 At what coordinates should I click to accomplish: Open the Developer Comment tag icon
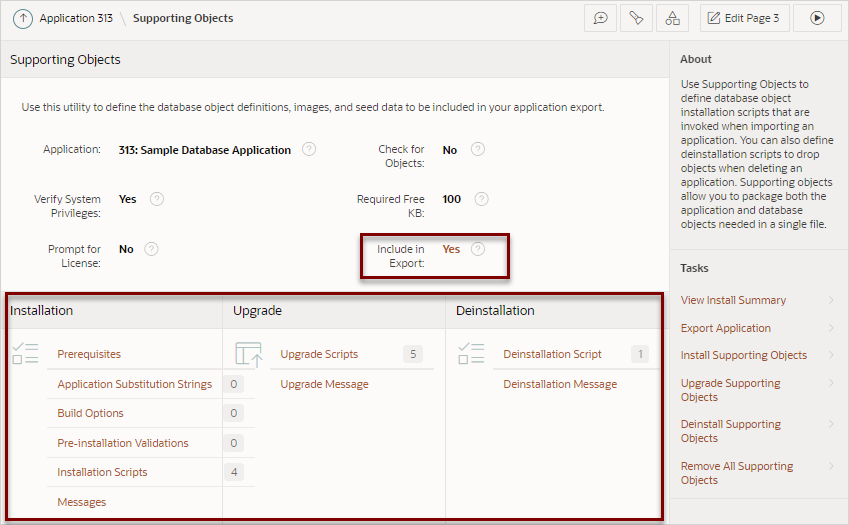click(636, 18)
